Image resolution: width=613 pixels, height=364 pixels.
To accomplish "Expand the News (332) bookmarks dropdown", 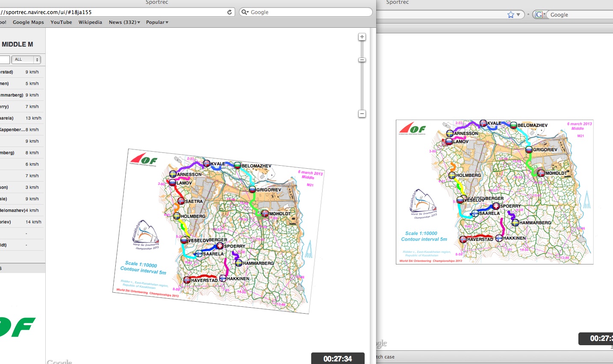I will 124,22.
